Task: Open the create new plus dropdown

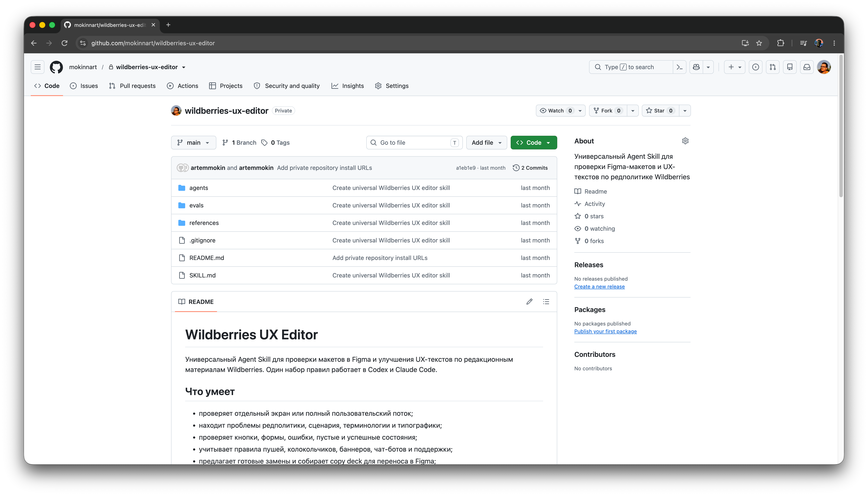Action: pos(734,67)
